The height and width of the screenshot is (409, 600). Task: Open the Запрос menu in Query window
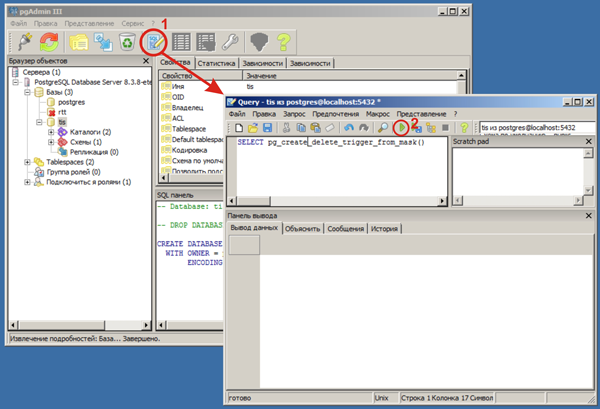(296, 114)
